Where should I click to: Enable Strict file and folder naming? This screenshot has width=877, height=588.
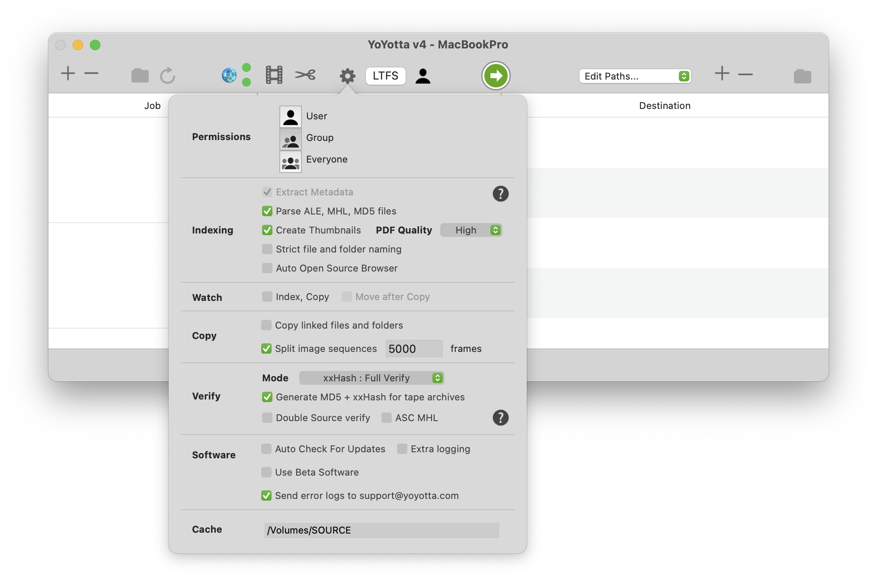tap(267, 249)
